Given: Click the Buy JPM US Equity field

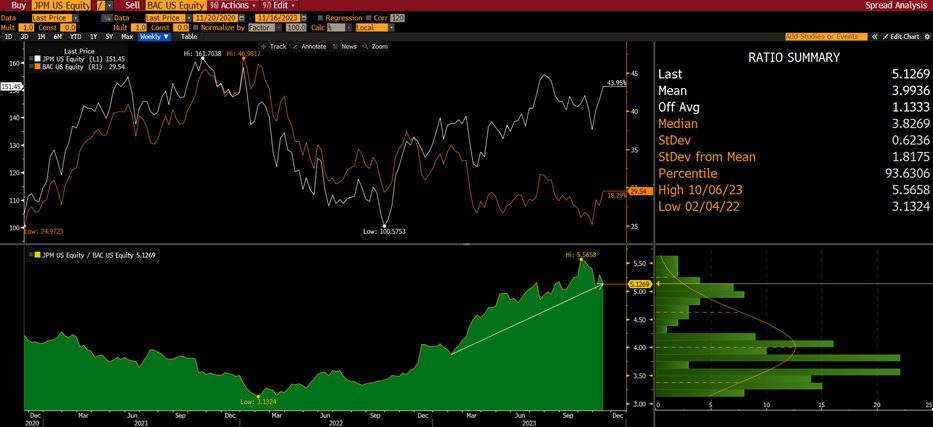Looking at the screenshot, I should (x=62, y=5).
